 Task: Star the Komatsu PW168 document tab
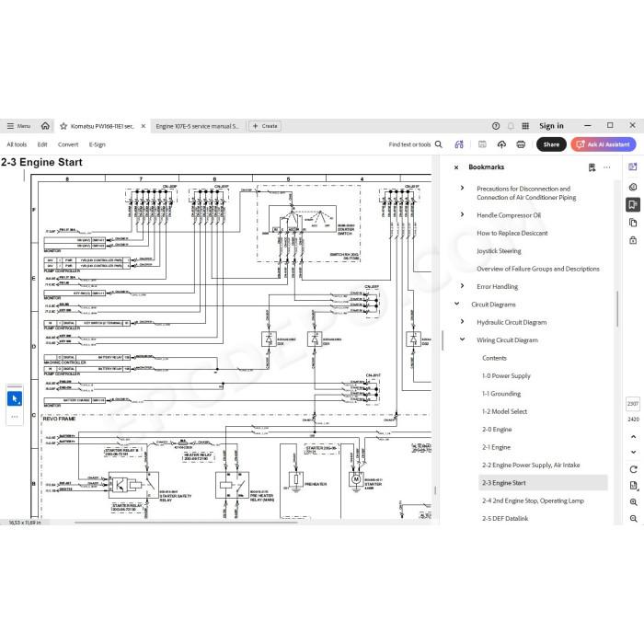(x=63, y=126)
